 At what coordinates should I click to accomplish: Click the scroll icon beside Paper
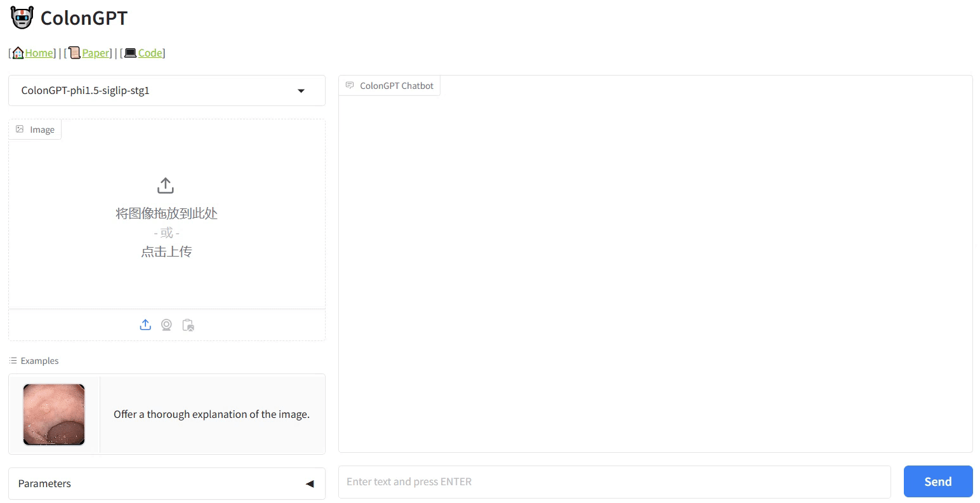[75, 53]
